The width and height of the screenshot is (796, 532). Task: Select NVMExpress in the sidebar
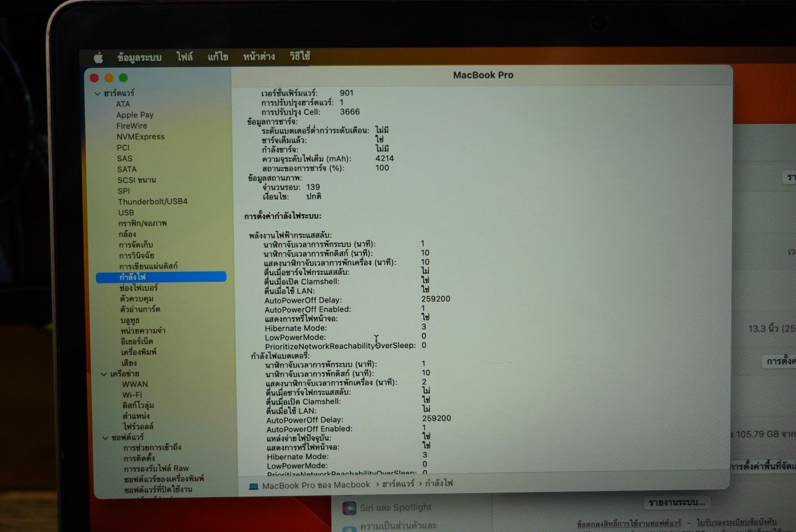(x=140, y=137)
